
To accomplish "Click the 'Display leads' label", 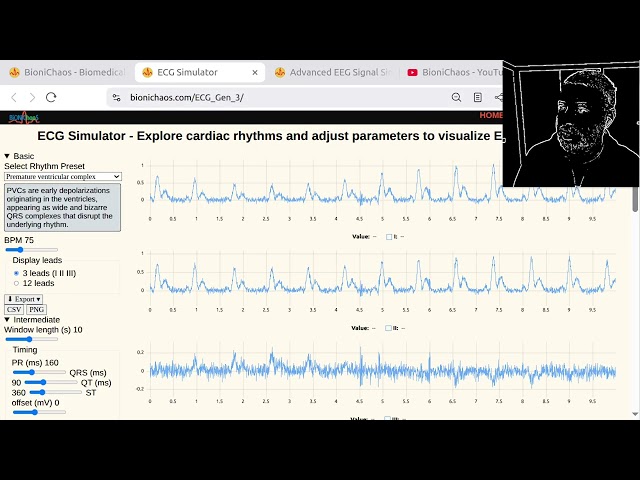I will [x=37, y=260].
